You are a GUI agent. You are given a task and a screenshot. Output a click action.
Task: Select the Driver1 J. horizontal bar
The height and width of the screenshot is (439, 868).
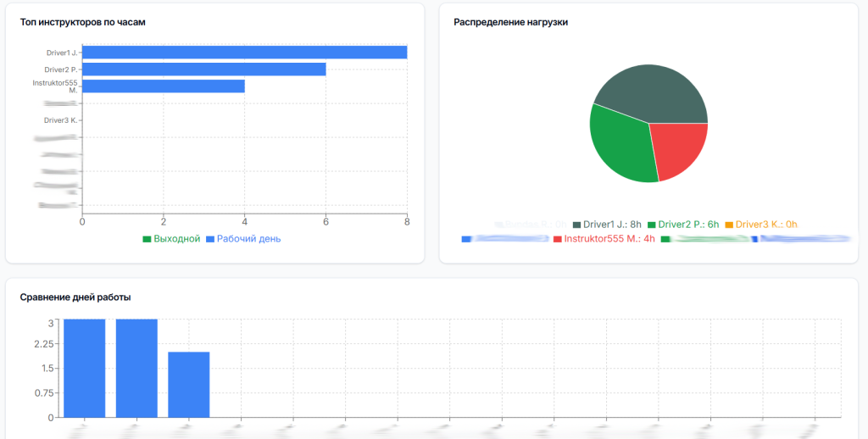click(244, 53)
